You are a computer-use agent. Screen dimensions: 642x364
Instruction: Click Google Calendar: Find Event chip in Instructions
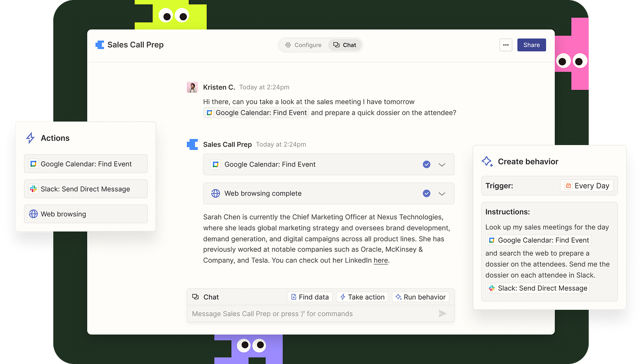click(538, 240)
